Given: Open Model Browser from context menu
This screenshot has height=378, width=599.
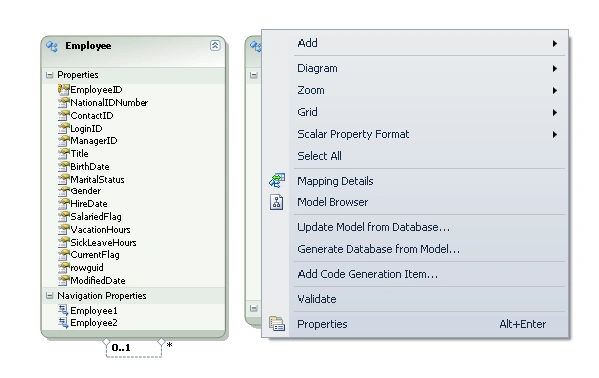Looking at the screenshot, I should [x=429, y=202].
